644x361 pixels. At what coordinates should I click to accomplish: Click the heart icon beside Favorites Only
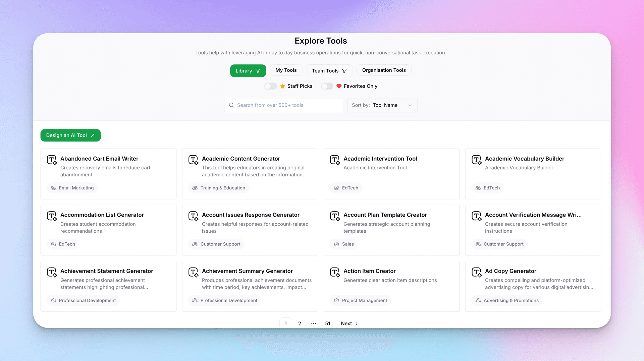338,86
